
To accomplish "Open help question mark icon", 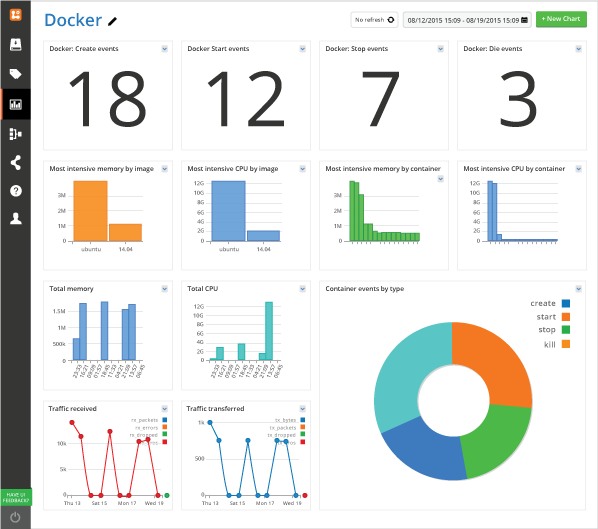I will click(x=16, y=191).
